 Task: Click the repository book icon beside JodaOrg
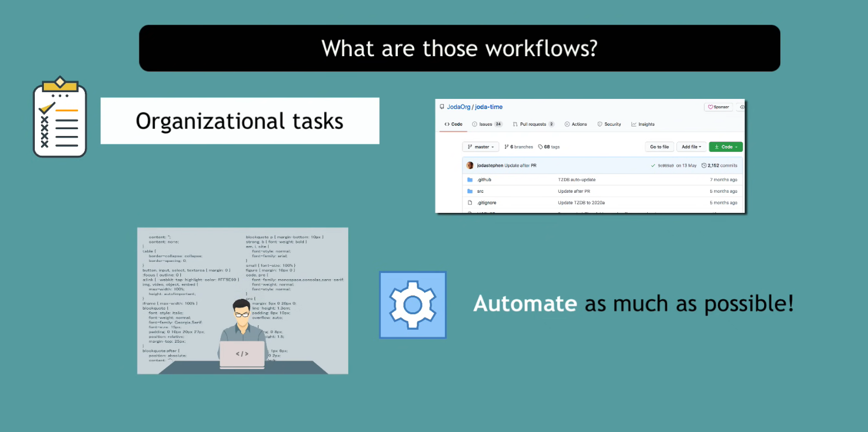(x=442, y=107)
